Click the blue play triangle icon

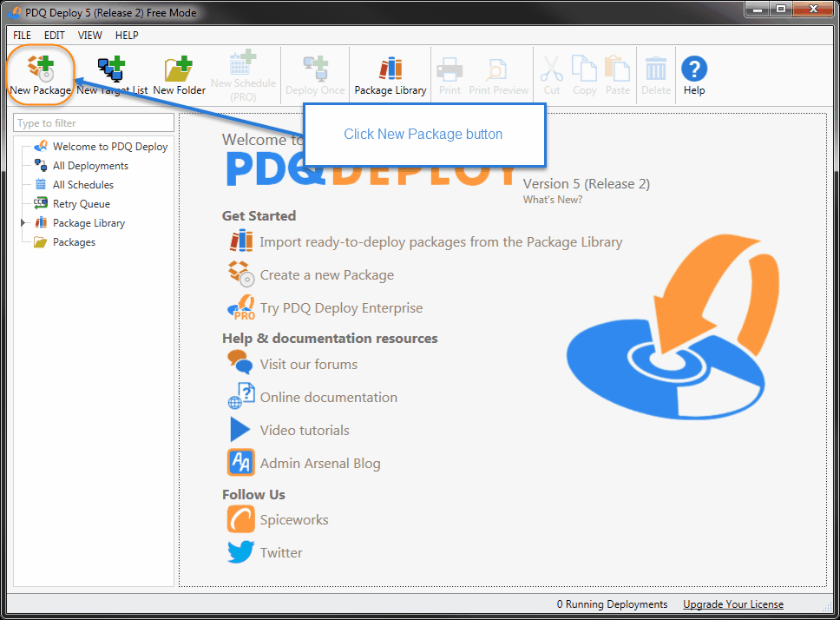(240, 429)
